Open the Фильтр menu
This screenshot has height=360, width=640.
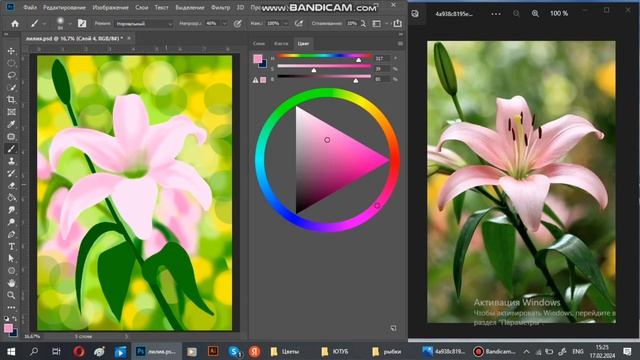220,7
